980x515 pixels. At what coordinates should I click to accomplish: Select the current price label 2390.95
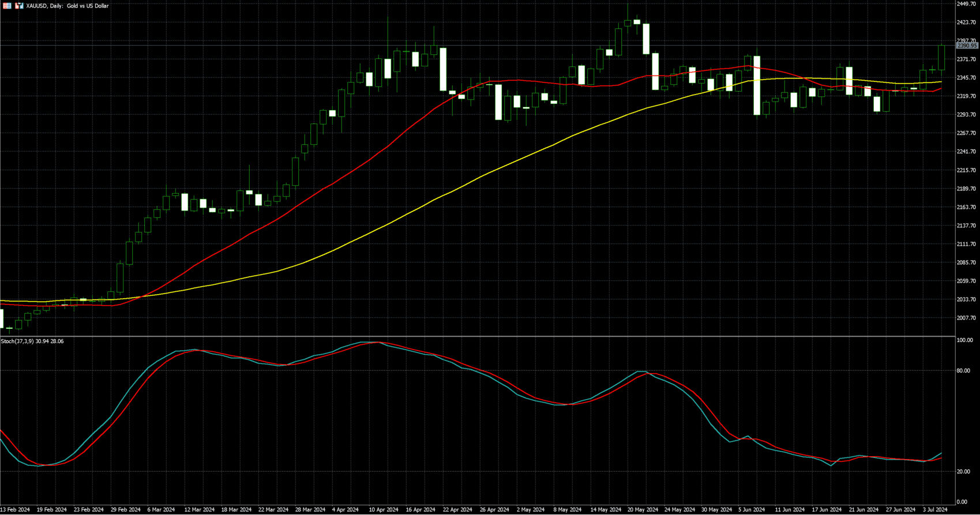(x=967, y=46)
